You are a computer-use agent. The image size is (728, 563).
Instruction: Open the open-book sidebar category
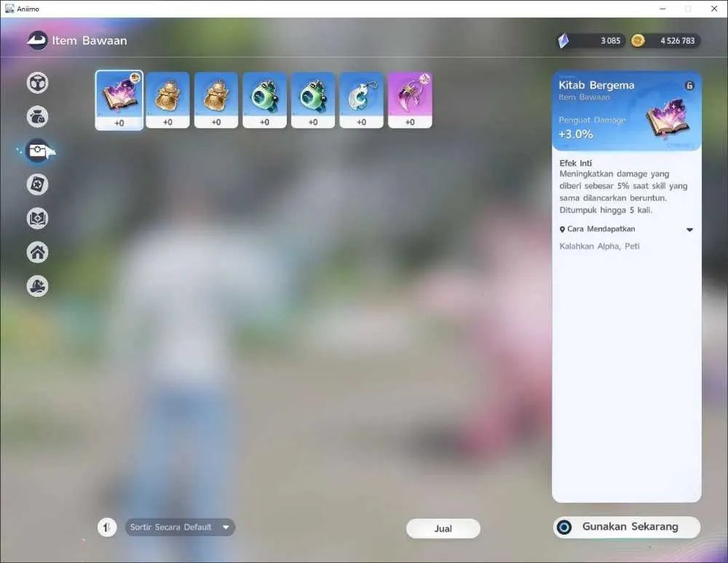[x=37, y=218]
